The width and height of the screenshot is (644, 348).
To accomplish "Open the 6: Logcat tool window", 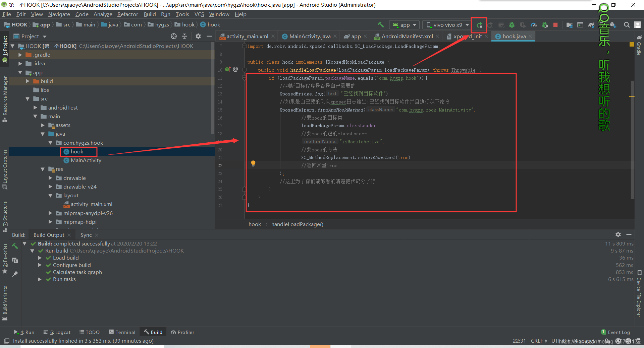I will pyautogui.click(x=57, y=332).
